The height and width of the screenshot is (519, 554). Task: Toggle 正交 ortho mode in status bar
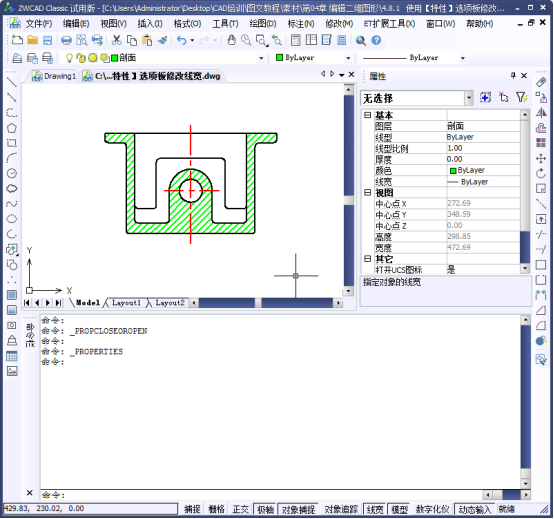(x=241, y=509)
